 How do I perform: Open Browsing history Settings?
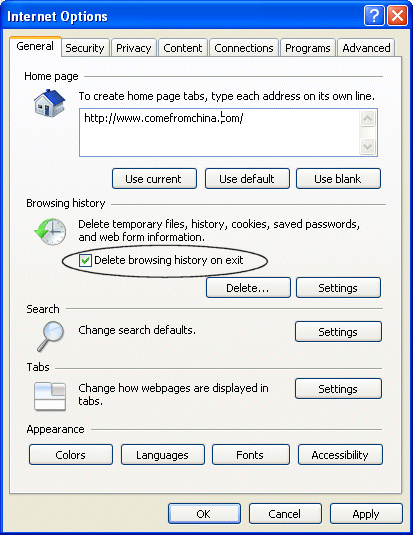[x=338, y=288]
